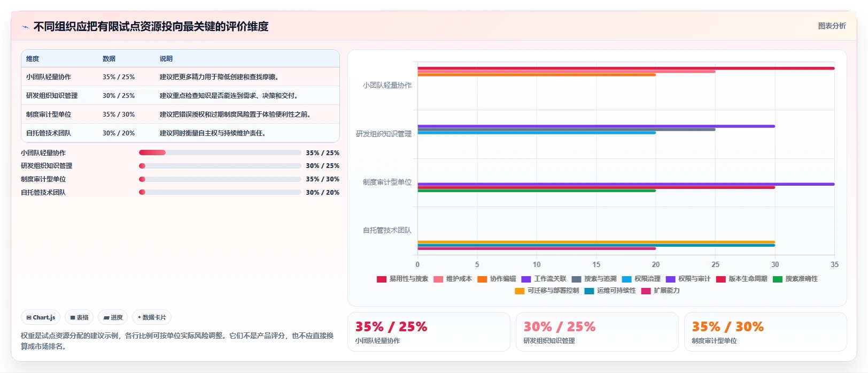Click the 维度 column header
The height and width of the screenshot is (373, 868).
(x=33, y=59)
